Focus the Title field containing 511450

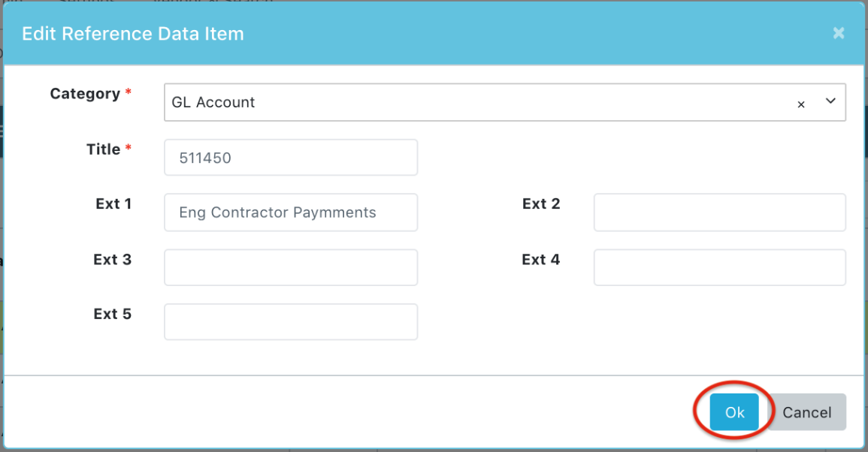tap(291, 158)
